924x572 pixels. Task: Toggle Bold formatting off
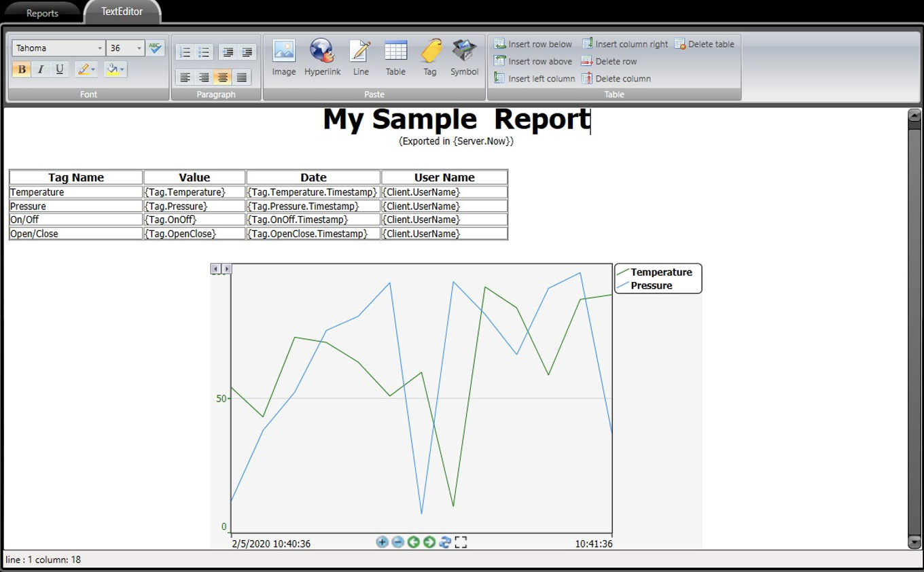point(22,69)
